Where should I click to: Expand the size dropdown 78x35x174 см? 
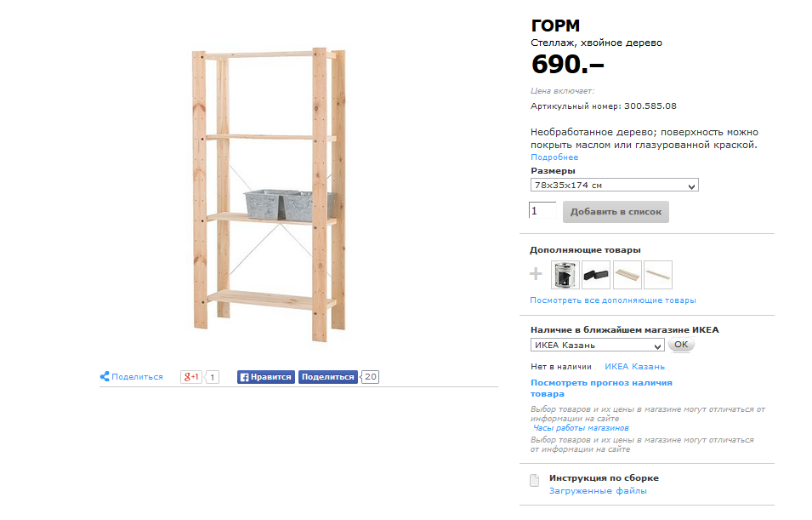(614, 185)
